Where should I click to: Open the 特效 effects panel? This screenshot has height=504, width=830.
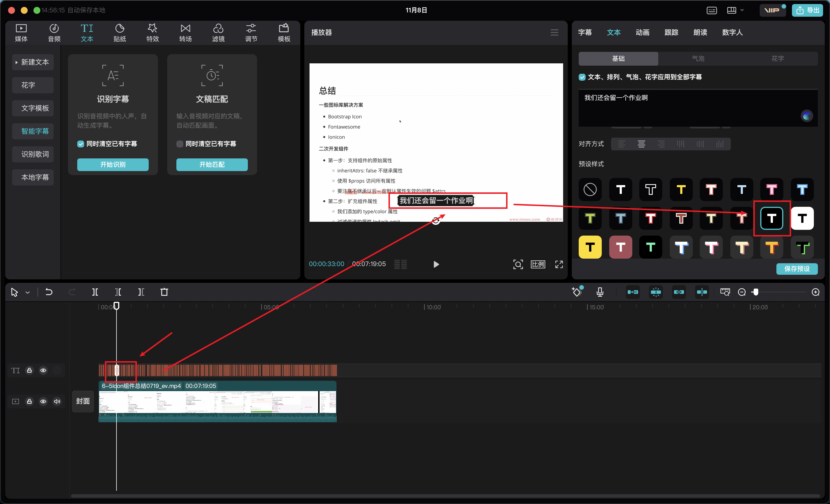click(x=152, y=33)
